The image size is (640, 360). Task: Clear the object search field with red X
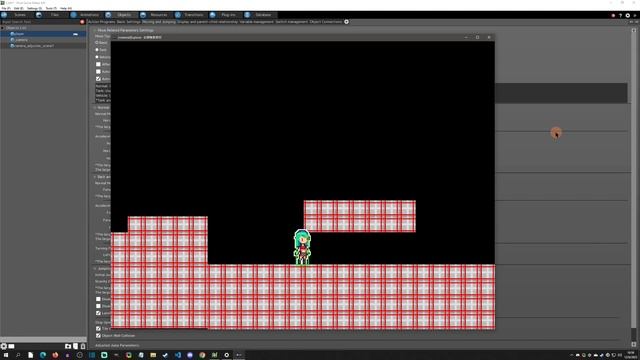tap(82, 22)
